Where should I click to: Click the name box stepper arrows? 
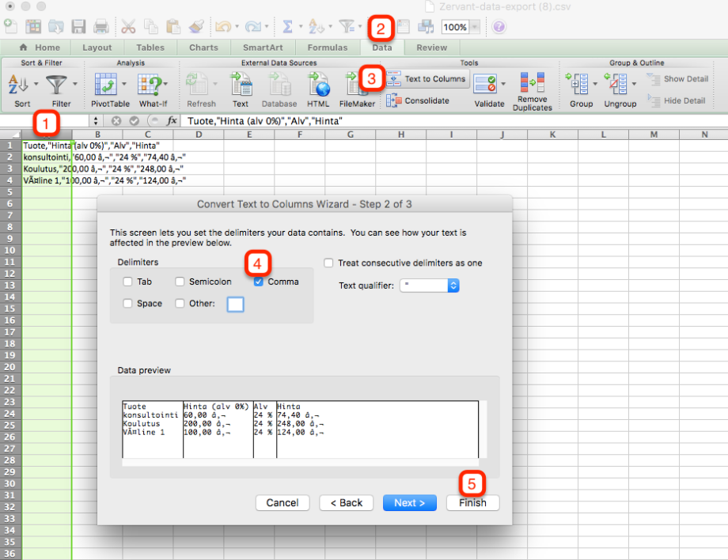pyautogui.click(x=96, y=121)
